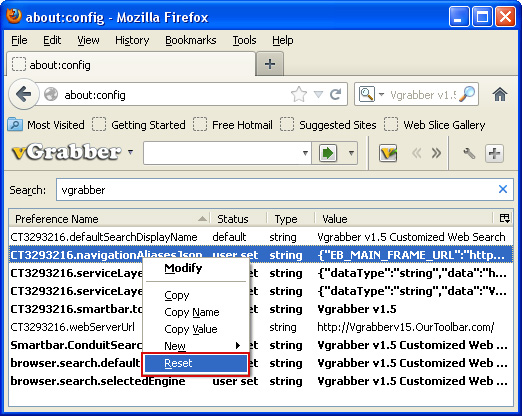Image resolution: width=522 pixels, height=416 pixels.
Task: Select the about:config tab
Action: click(x=131, y=64)
